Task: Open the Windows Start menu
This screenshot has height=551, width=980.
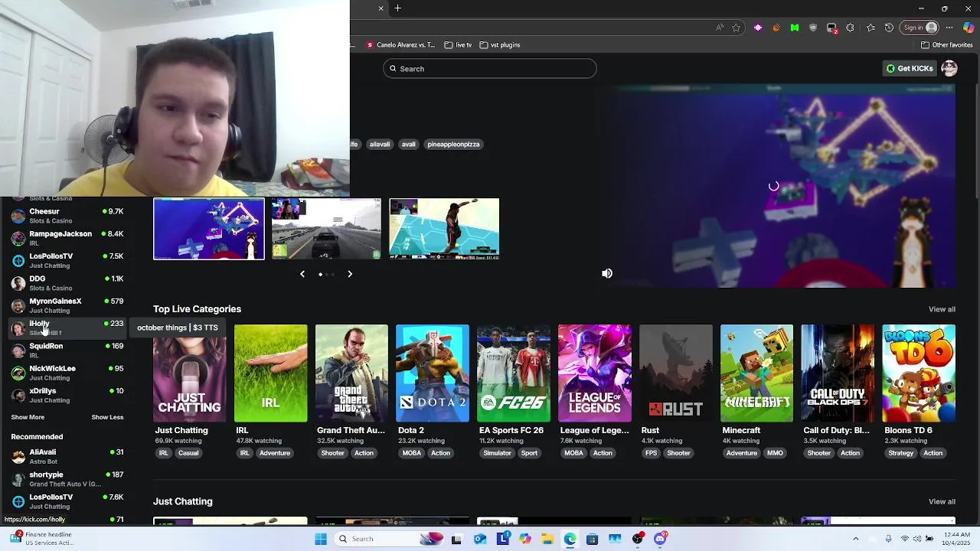Action: 321,539
